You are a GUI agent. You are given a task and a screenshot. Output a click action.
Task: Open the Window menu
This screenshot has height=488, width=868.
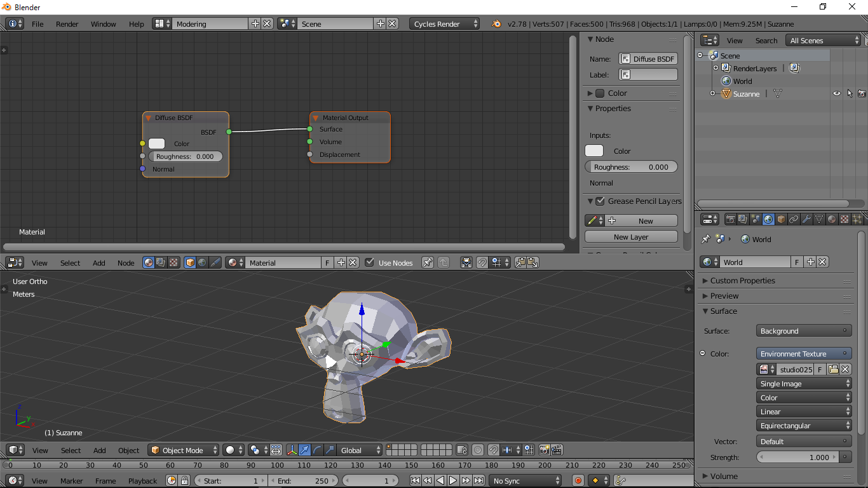pos(104,24)
